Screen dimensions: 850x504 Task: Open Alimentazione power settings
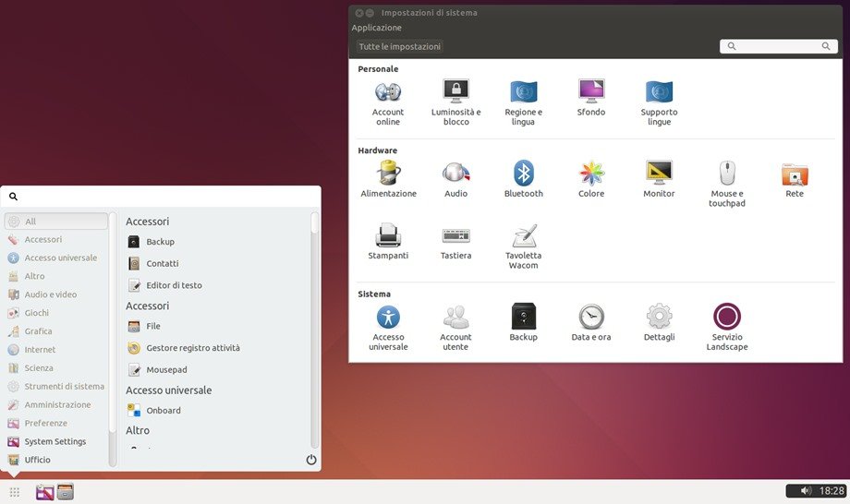pyautogui.click(x=388, y=174)
